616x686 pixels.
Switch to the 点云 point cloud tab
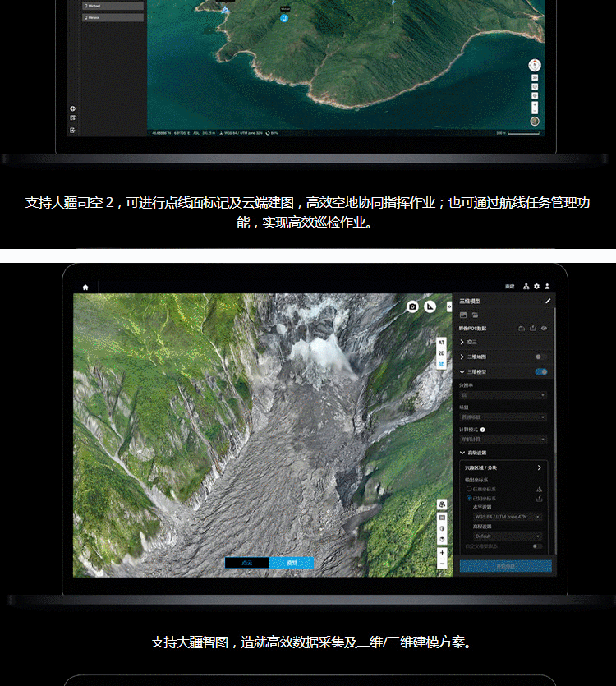pos(247,563)
